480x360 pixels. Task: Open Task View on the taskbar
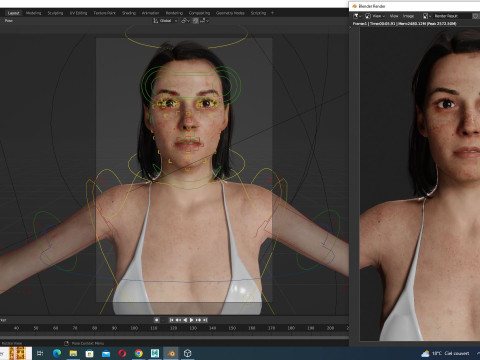(x=40, y=353)
